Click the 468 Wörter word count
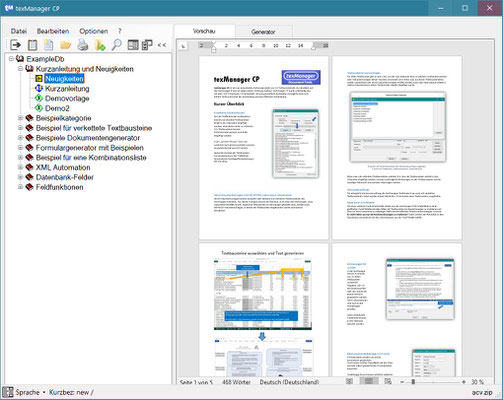Image resolution: width=503 pixels, height=400 pixels. (x=236, y=382)
